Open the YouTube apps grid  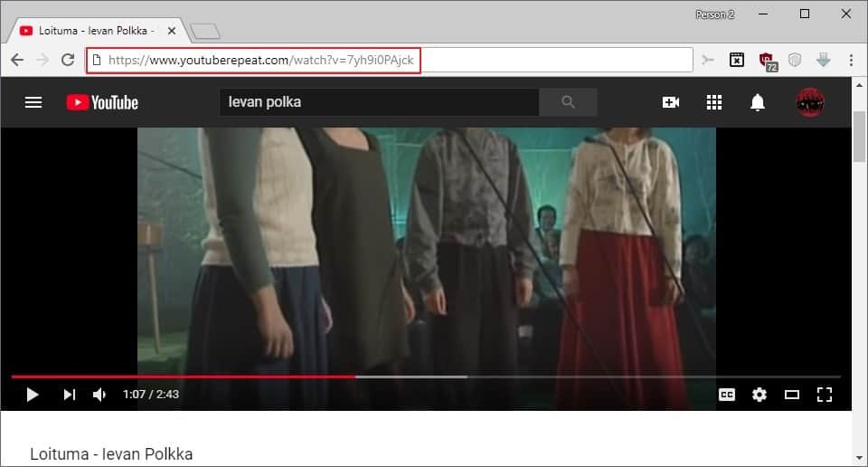[714, 102]
